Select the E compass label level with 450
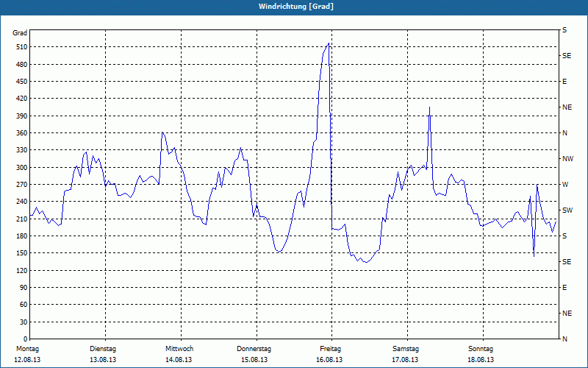 [564, 82]
